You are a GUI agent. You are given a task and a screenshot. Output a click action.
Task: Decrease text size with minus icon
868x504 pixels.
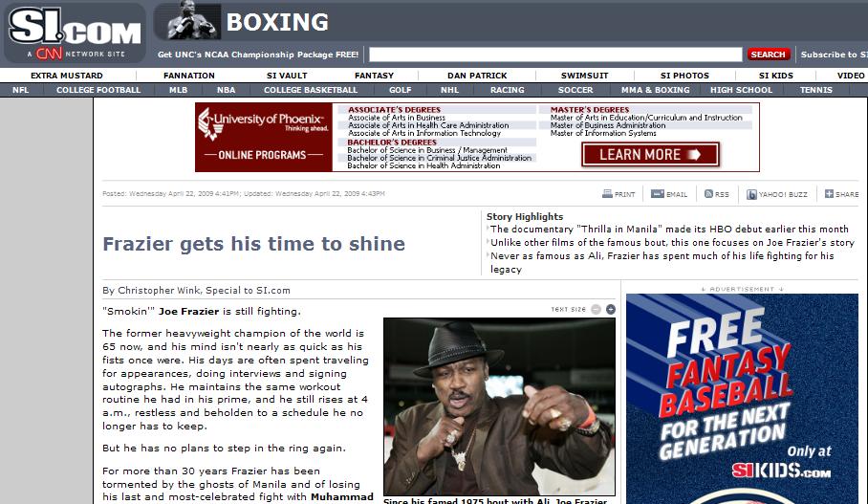click(x=596, y=309)
